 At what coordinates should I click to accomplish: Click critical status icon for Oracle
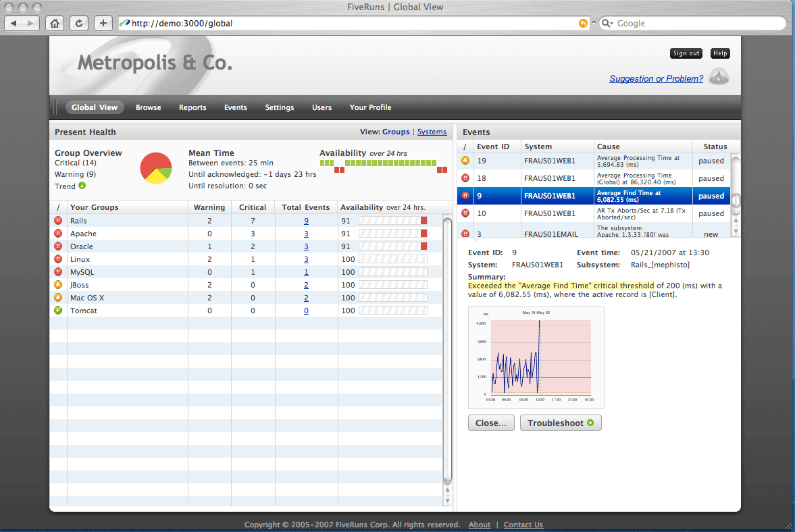pos(58,246)
